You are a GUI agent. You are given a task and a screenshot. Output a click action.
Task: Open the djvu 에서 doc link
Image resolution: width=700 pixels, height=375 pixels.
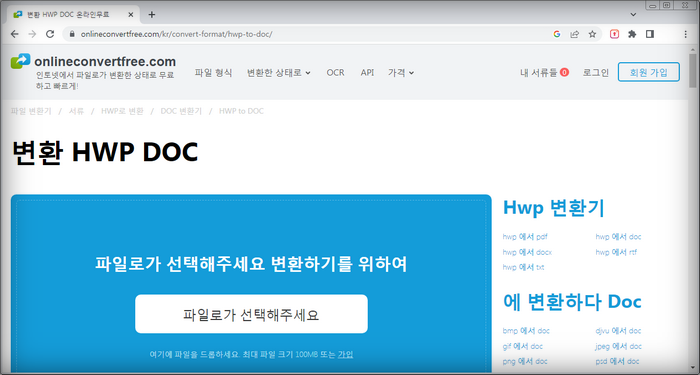[618, 331]
